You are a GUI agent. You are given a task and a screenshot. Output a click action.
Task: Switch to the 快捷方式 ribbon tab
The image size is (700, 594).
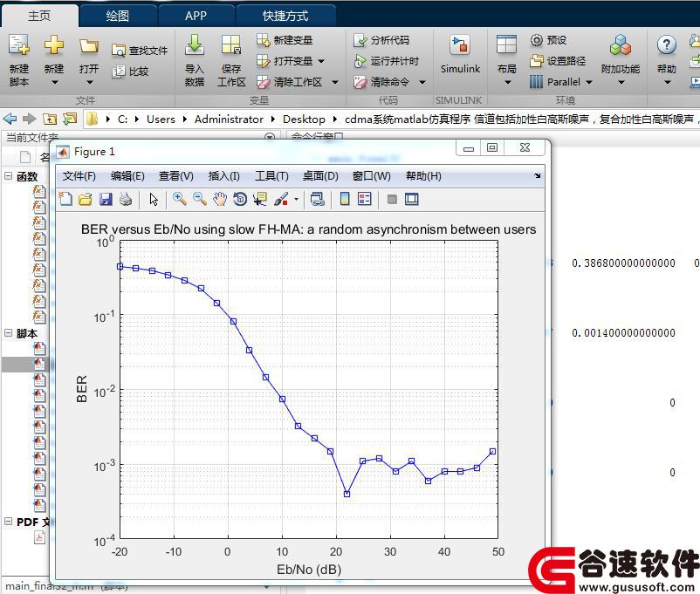click(x=285, y=16)
